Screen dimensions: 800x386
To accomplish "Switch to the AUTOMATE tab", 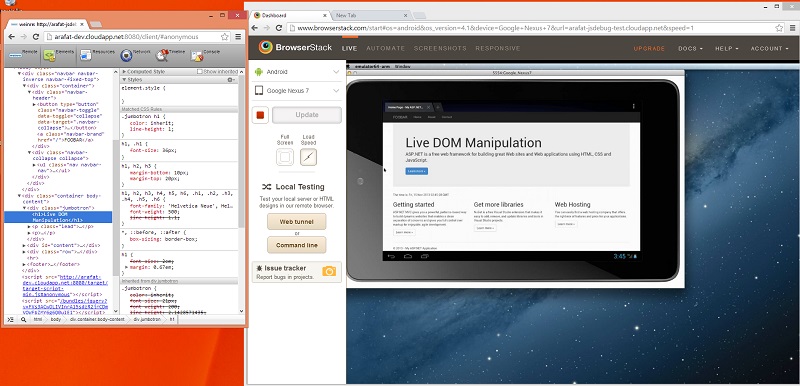I will (x=386, y=48).
